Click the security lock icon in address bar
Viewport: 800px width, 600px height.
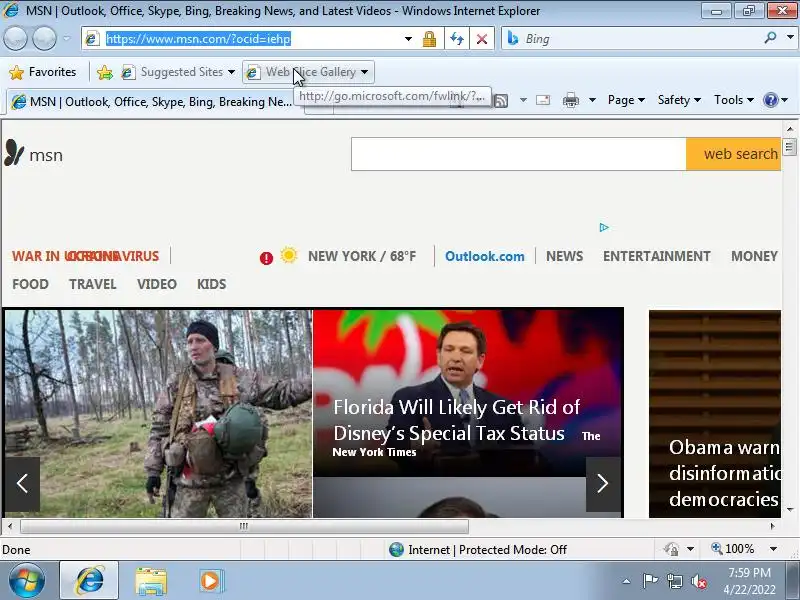[429, 39]
